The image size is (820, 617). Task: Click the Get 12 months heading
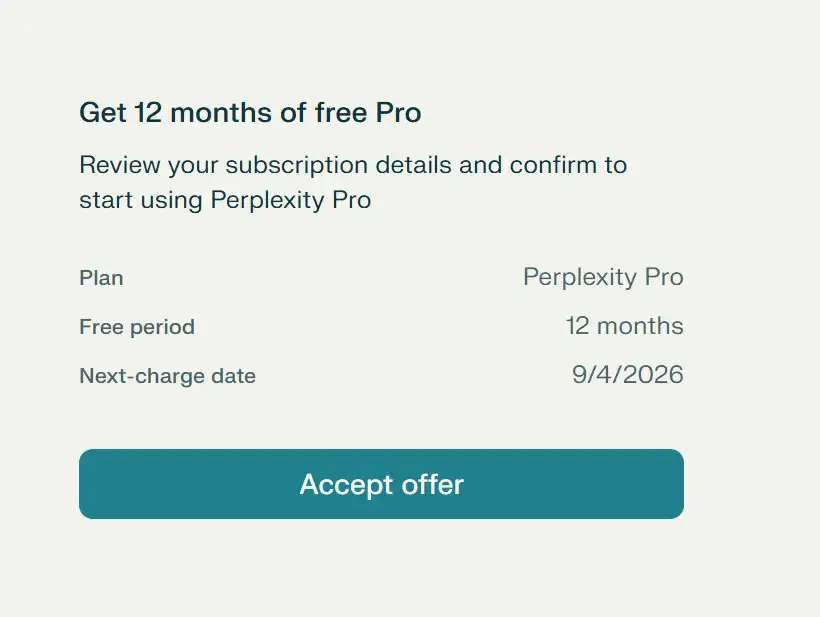[x=250, y=113]
